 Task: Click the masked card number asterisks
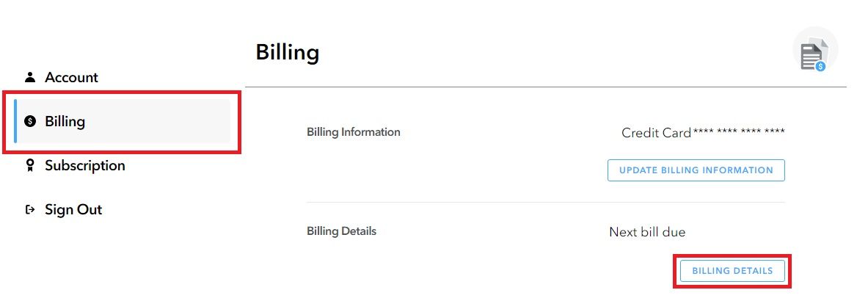[x=739, y=133]
